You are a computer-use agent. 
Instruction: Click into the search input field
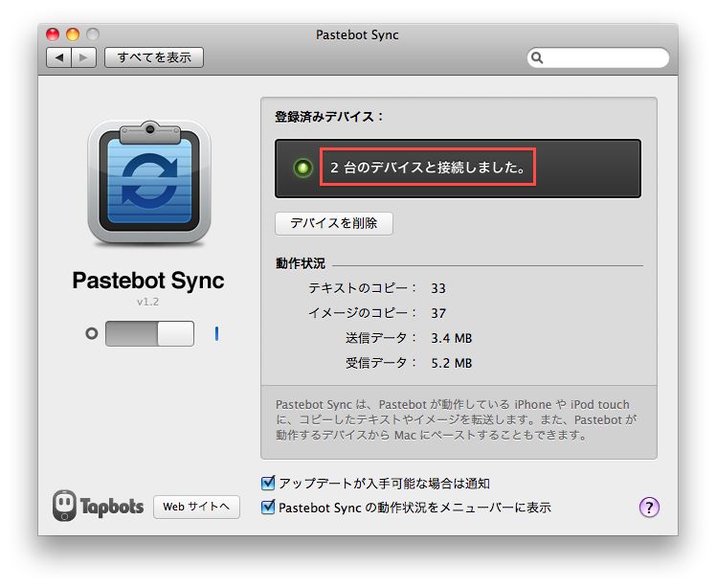click(x=598, y=57)
